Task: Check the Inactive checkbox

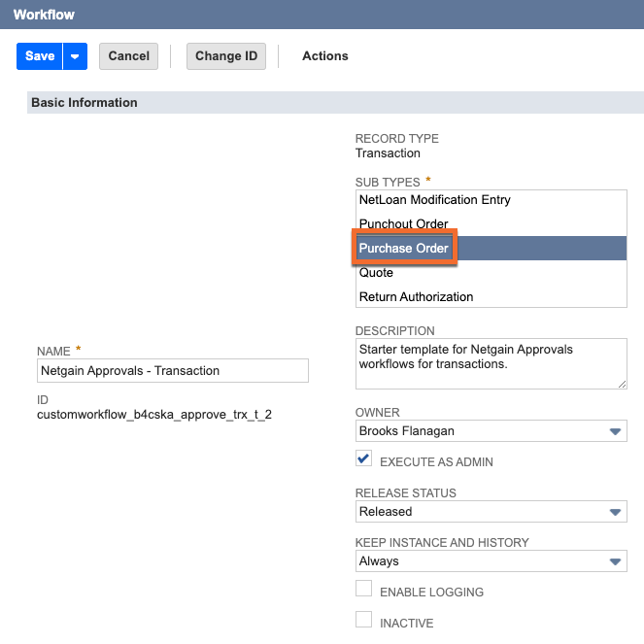Action: (x=364, y=620)
